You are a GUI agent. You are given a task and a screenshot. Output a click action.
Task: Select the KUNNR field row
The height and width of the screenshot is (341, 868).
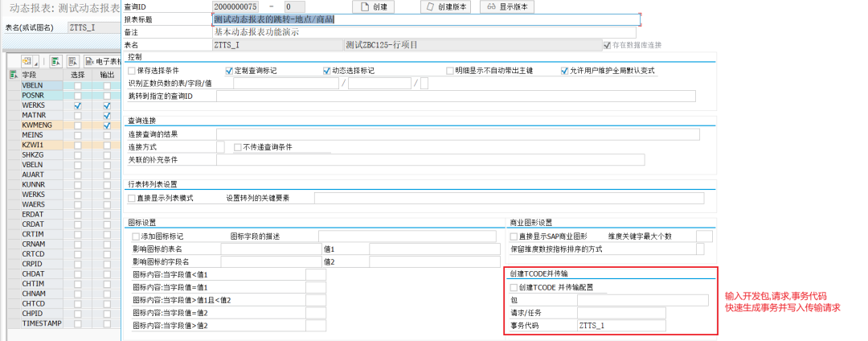(x=42, y=184)
